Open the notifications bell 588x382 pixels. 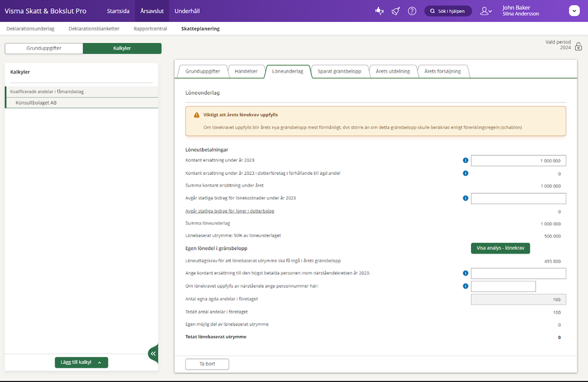[x=396, y=11]
